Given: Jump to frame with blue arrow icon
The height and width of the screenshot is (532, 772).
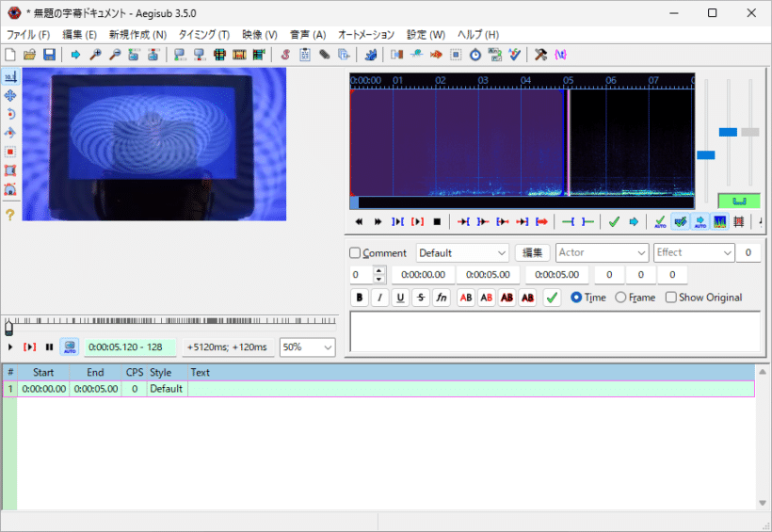Looking at the screenshot, I should [x=75, y=55].
